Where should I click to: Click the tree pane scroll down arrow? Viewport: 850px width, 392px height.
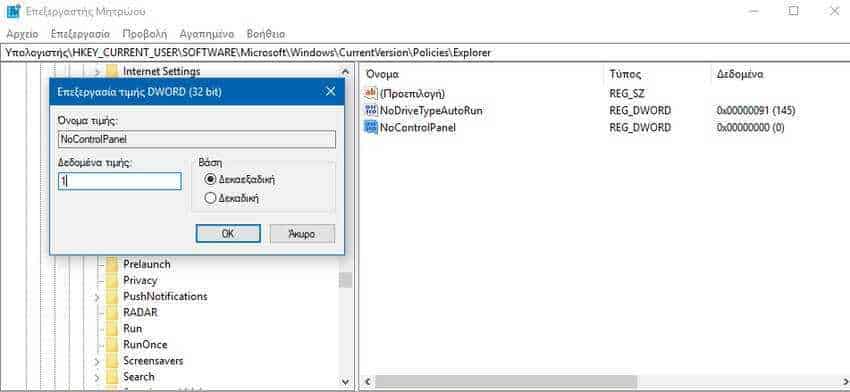click(x=345, y=382)
